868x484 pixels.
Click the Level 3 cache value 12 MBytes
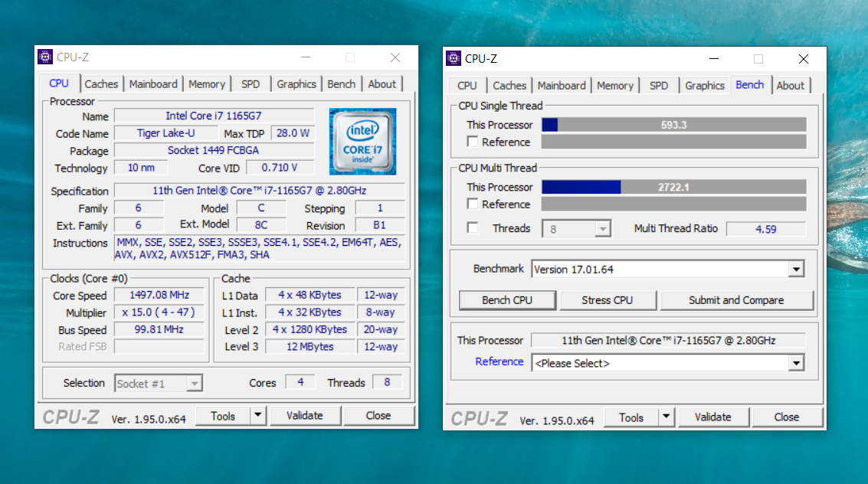[x=310, y=347]
